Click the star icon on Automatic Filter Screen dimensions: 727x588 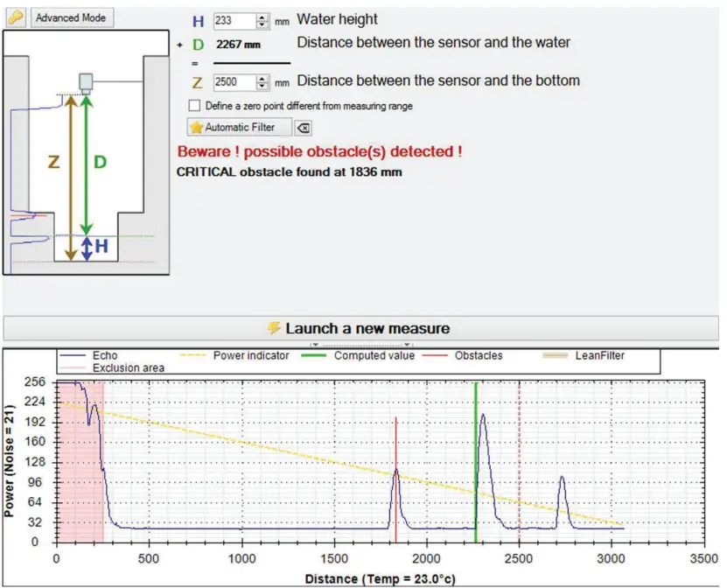click(x=195, y=127)
